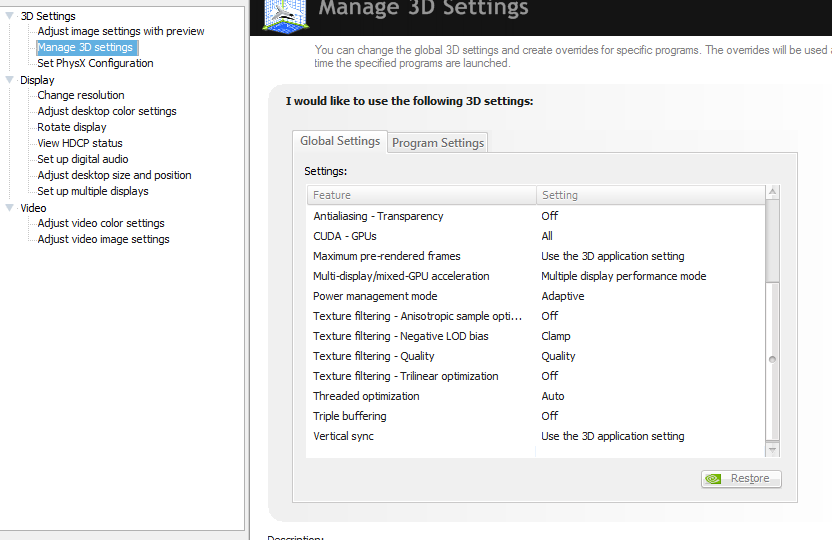Select Maximum pre-rendered frames row
Screen dimensions: 832x540
tap(536, 256)
